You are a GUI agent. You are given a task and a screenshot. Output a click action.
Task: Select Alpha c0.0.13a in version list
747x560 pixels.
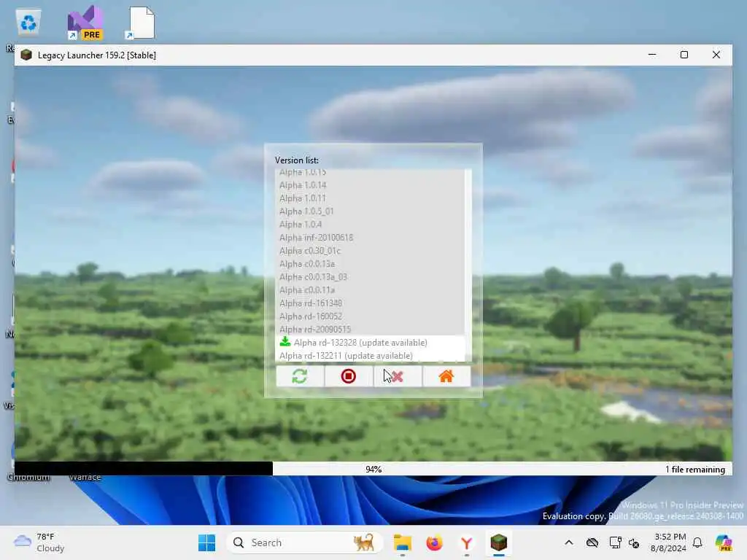tap(370, 264)
